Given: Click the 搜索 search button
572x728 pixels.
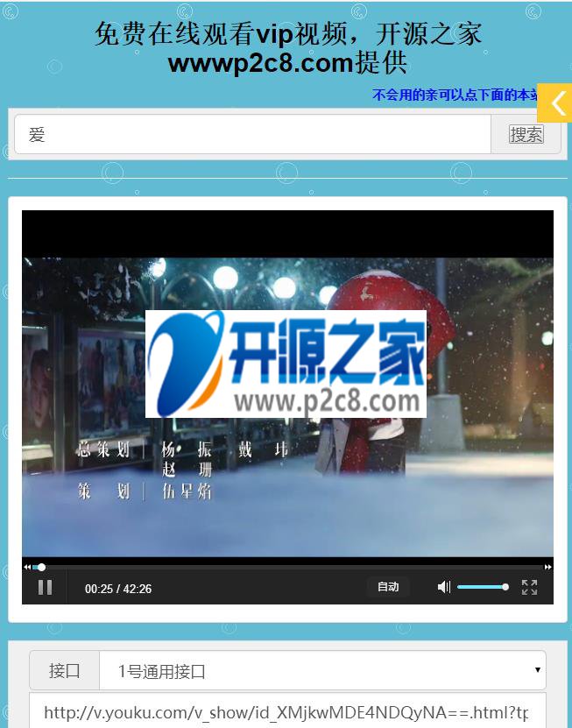Looking at the screenshot, I should pyautogui.click(x=526, y=135).
